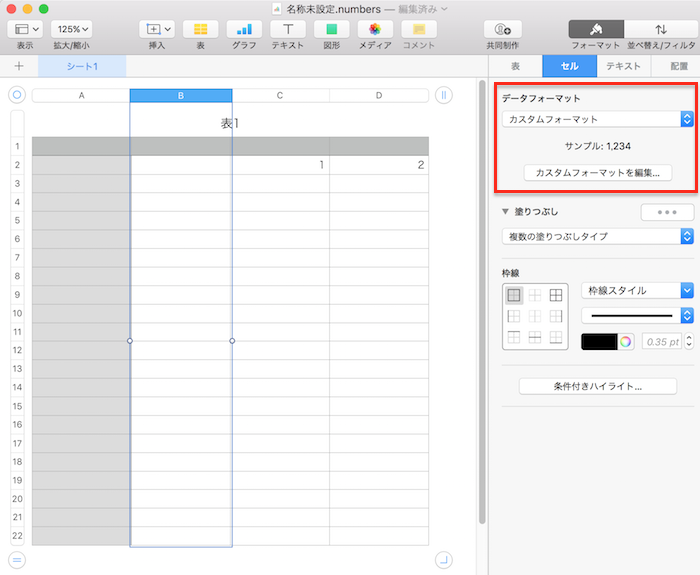Open the 枠線スタイル border style dropdown
This screenshot has height=575, width=700.
637,290
